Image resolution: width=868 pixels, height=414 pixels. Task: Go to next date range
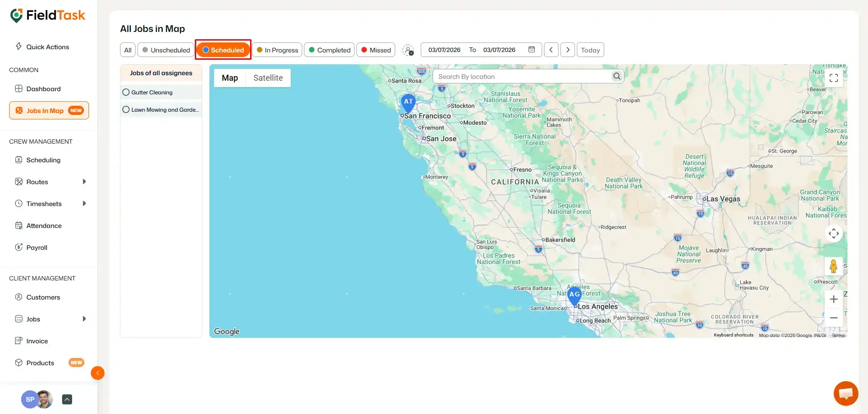pyautogui.click(x=568, y=50)
